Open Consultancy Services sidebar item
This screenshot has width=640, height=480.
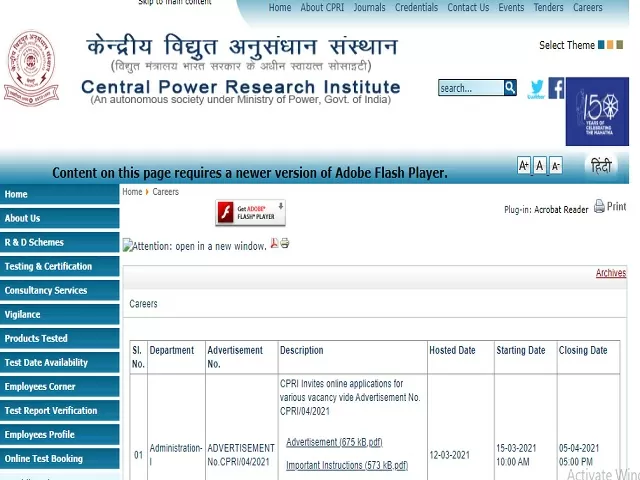pyautogui.click(x=60, y=291)
